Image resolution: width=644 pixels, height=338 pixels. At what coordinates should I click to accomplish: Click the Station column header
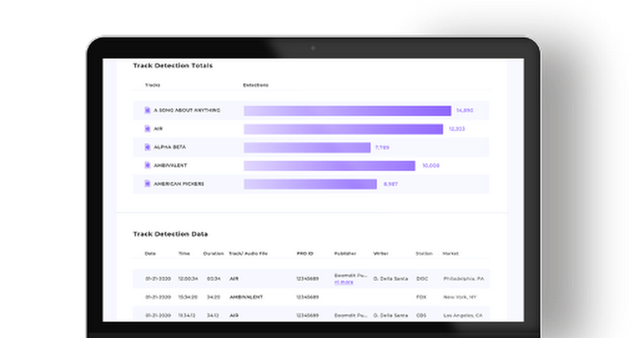click(x=424, y=253)
